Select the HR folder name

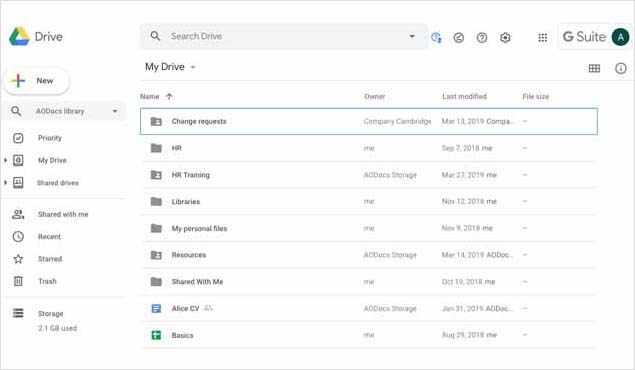[x=177, y=148]
